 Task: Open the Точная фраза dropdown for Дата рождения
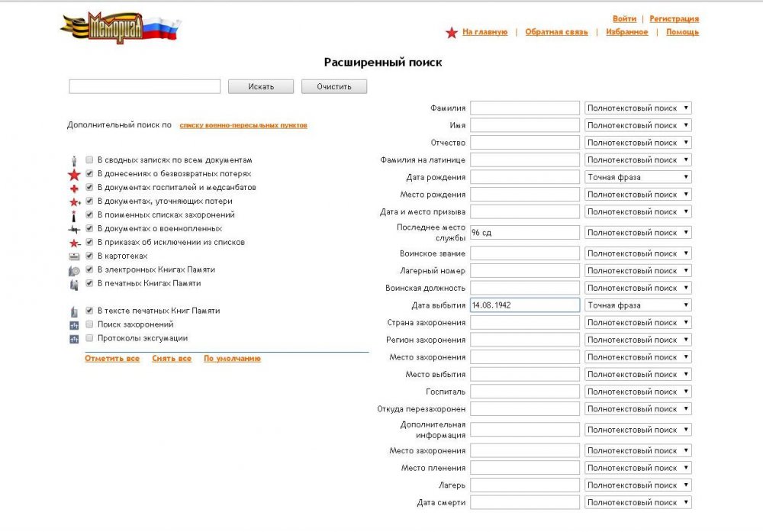(x=638, y=177)
